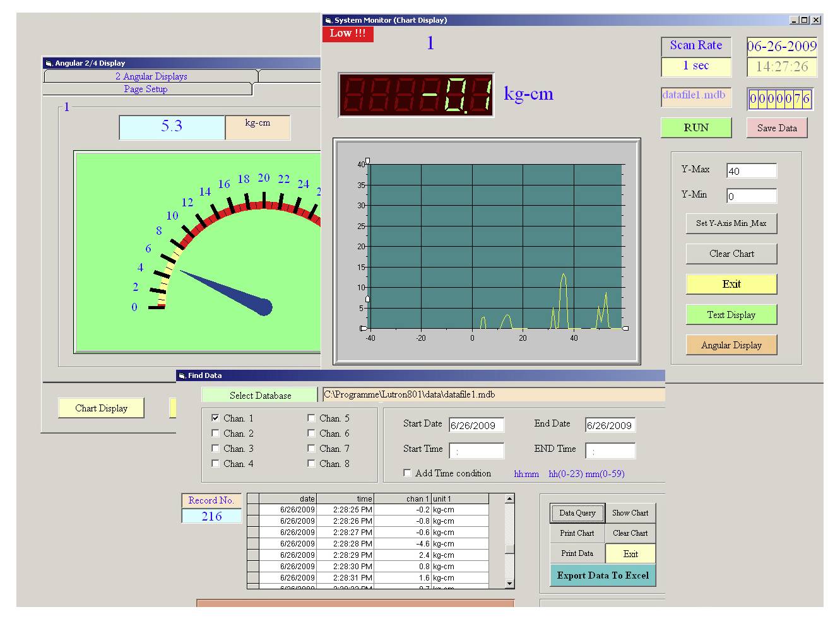The image size is (840, 619).
Task: Click the Y-Max input field
Action: [752, 171]
